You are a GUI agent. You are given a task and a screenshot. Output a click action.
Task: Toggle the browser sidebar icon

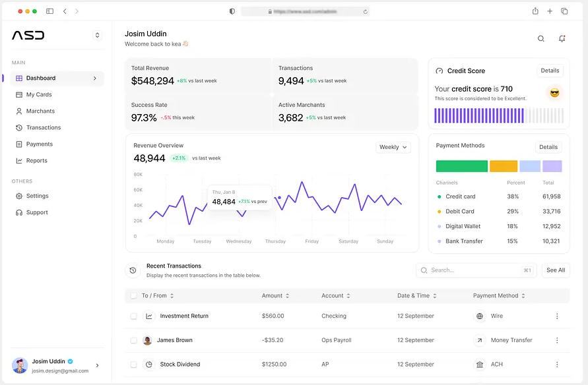click(49, 11)
